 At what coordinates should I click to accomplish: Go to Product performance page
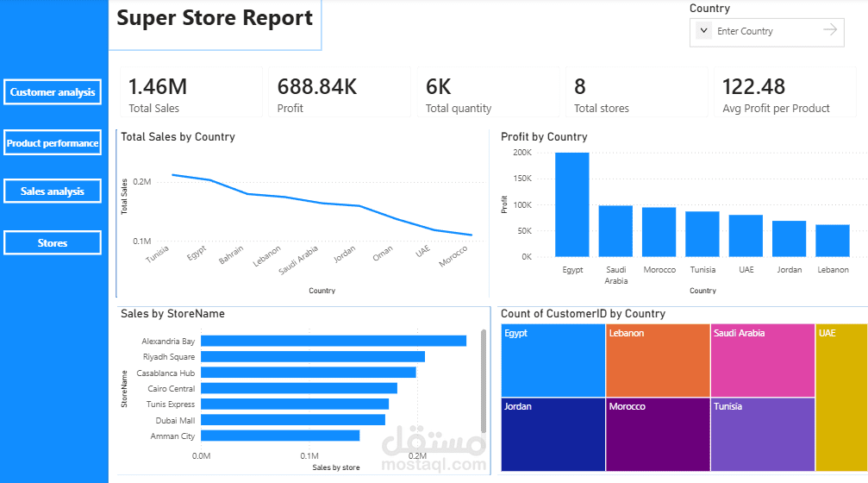point(53,143)
